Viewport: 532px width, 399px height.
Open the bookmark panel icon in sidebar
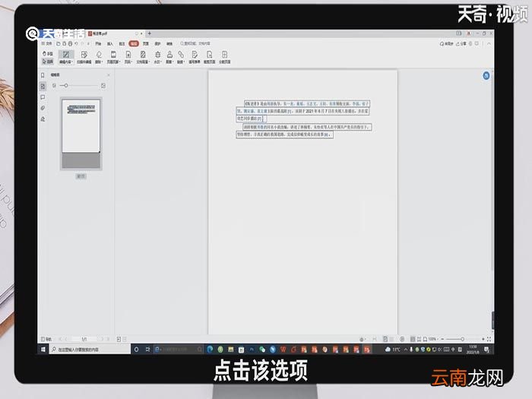(43, 75)
